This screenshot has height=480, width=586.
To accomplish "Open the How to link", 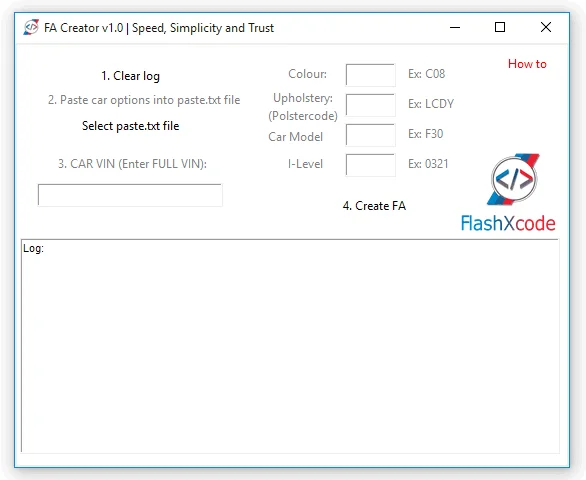I will click(x=527, y=64).
